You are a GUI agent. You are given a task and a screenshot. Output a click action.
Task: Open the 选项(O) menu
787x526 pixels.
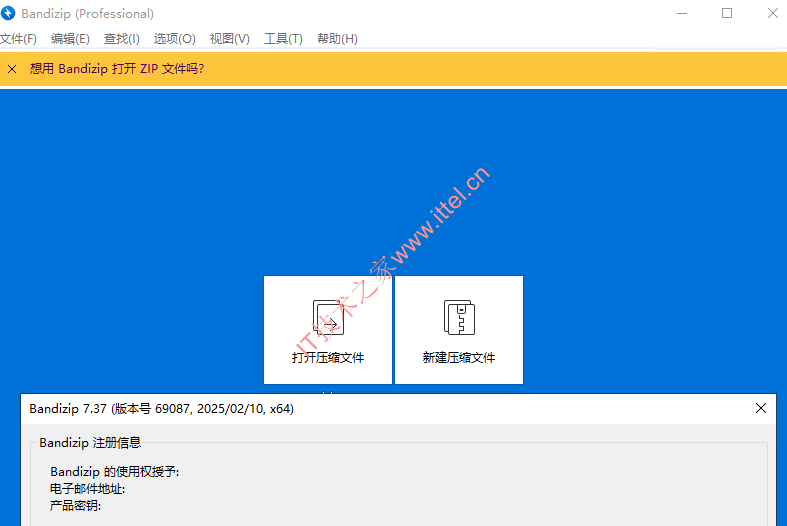coord(174,39)
